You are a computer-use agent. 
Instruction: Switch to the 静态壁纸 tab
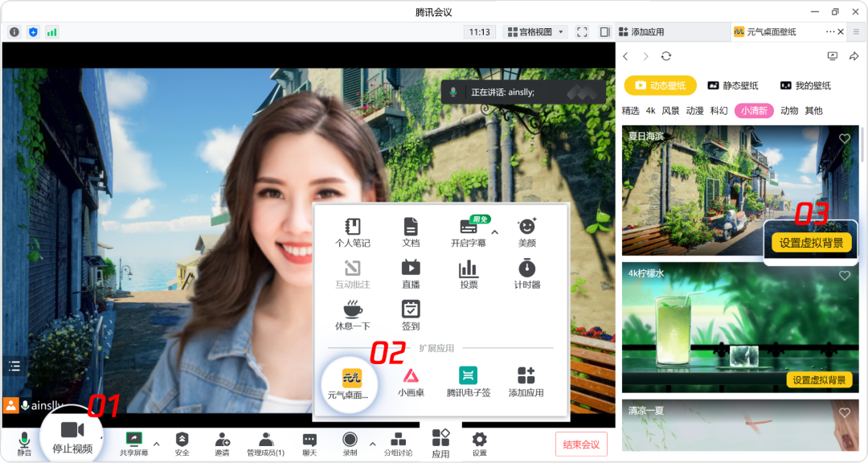733,85
